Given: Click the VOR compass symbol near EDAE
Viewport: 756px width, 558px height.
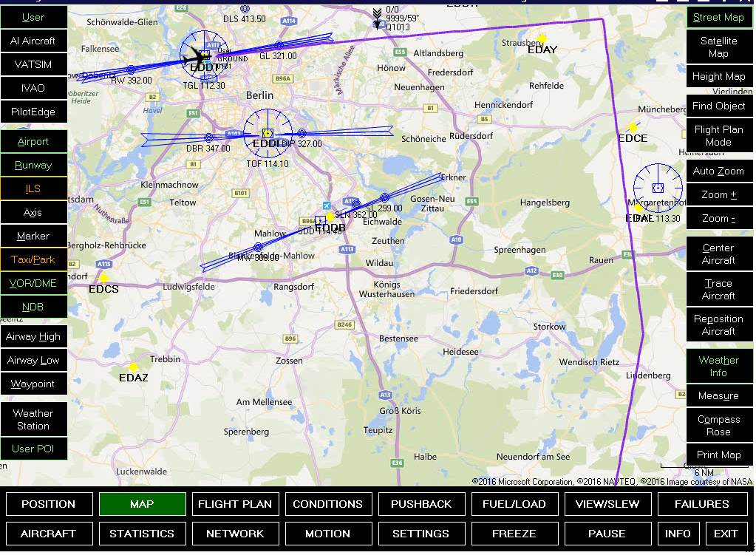Looking at the screenshot, I should [x=658, y=188].
